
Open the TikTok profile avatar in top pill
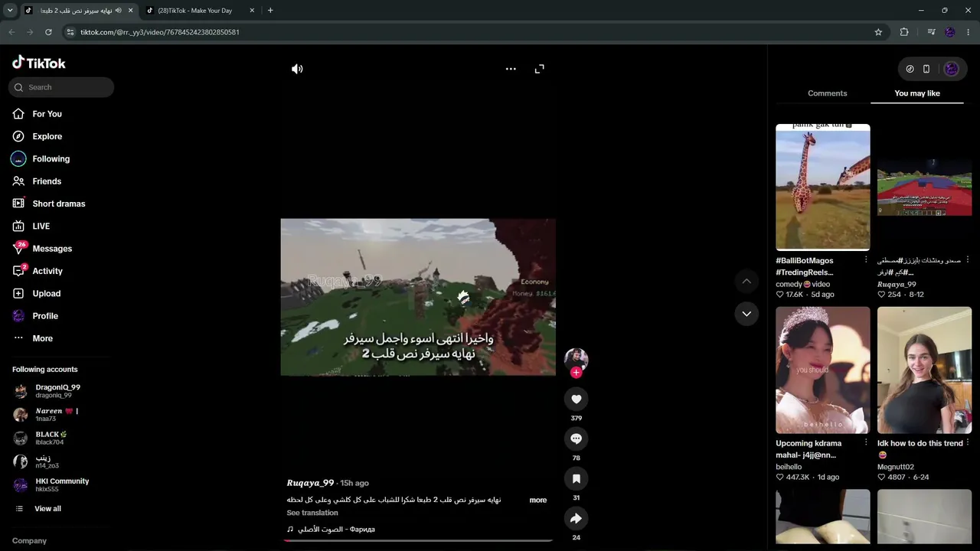(x=951, y=69)
